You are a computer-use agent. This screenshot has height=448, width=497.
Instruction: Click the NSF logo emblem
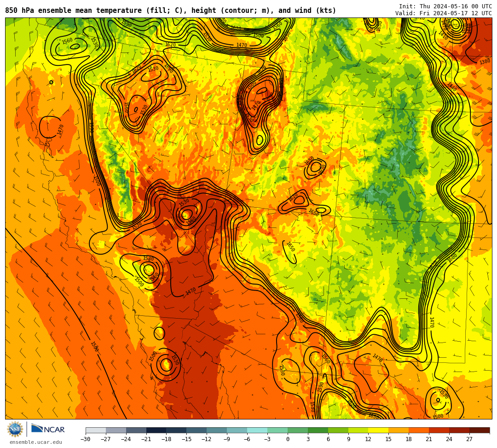coord(15,430)
